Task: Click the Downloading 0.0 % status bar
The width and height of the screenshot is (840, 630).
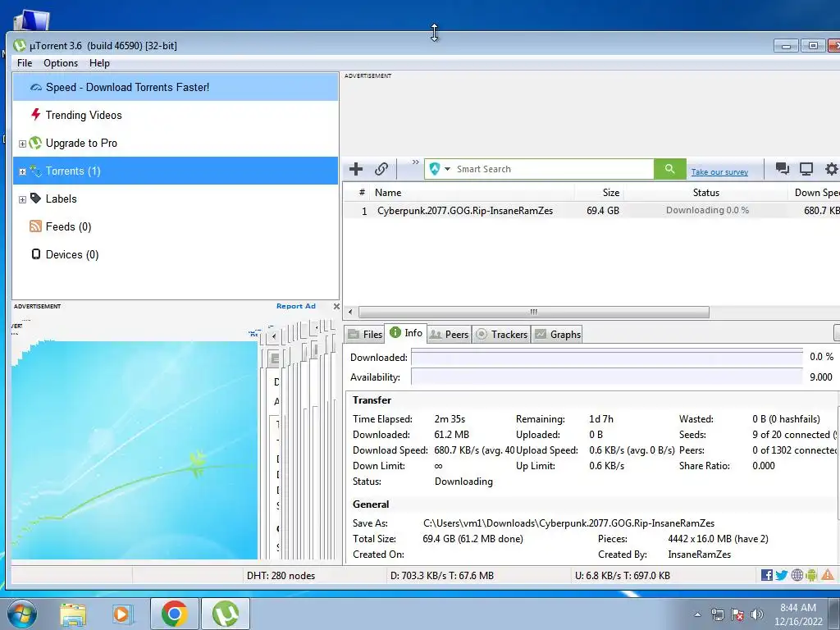Action: [x=706, y=210]
